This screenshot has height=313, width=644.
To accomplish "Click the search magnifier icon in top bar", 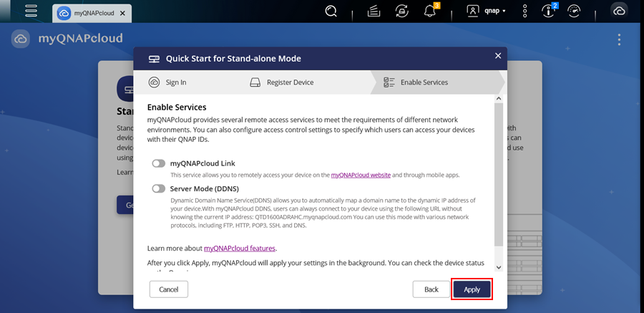I will [331, 11].
